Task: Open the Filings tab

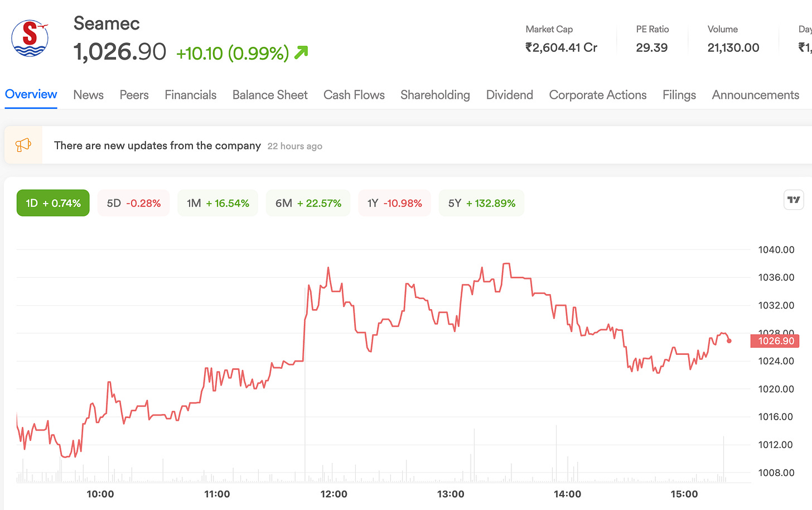Action: point(679,95)
